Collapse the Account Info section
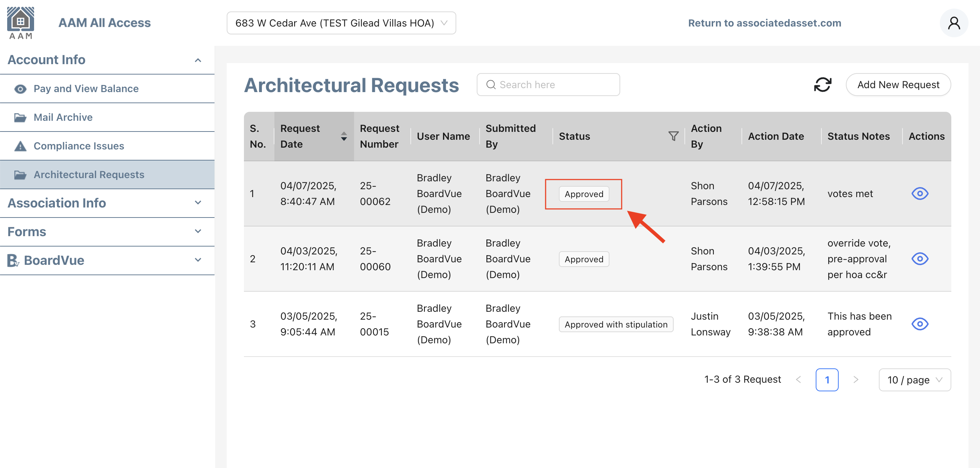The height and width of the screenshot is (468, 980). pyautogui.click(x=198, y=60)
